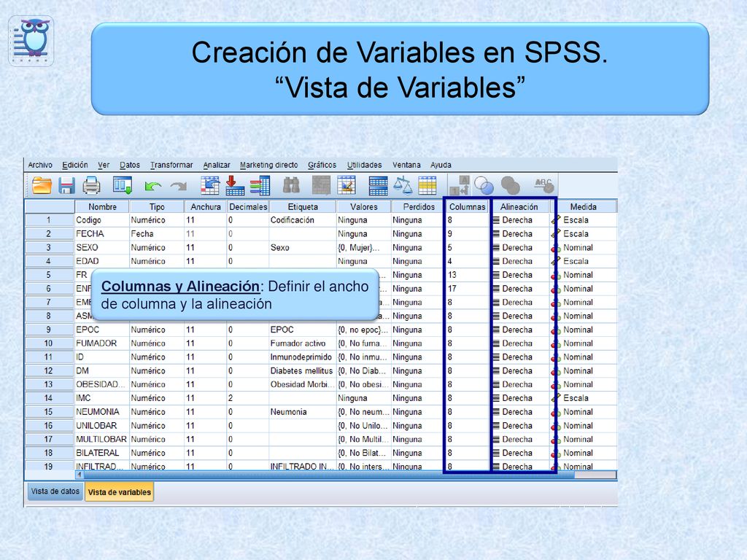
Task: Click the scrollbar left arrow
Action: tap(80, 475)
